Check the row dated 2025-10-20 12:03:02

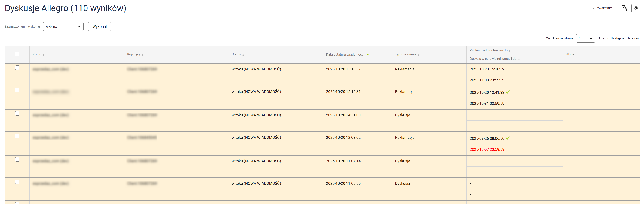pyautogui.click(x=17, y=136)
